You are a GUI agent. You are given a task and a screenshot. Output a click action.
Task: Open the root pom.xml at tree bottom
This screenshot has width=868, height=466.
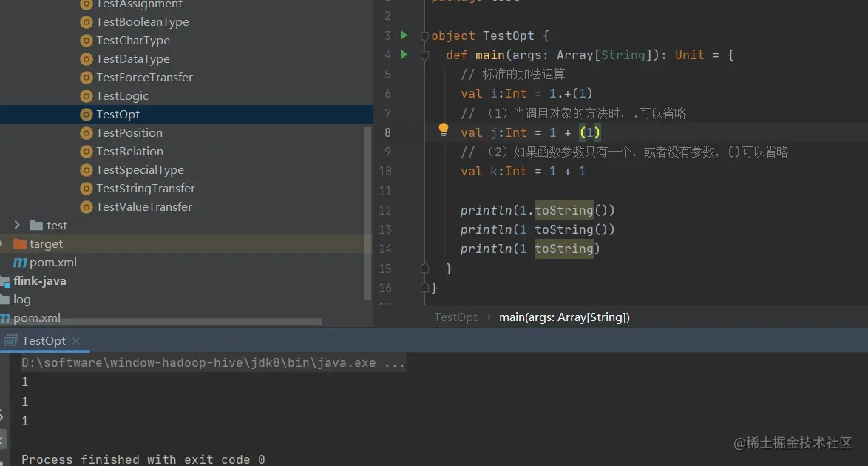[36, 318]
